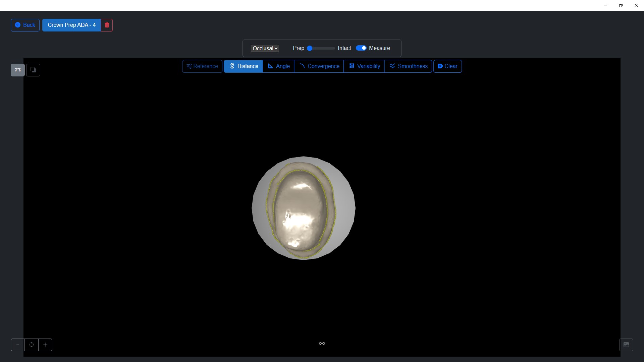The image size is (644, 362).
Task: Click the red trash delete icon
Action: (x=107, y=25)
